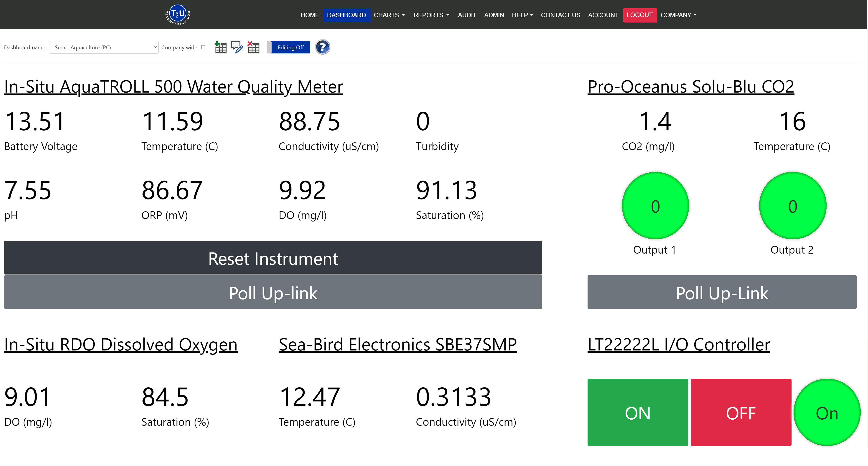This screenshot has width=868, height=466.
Task: Turn the I/O controller OFF
Action: (x=741, y=413)
